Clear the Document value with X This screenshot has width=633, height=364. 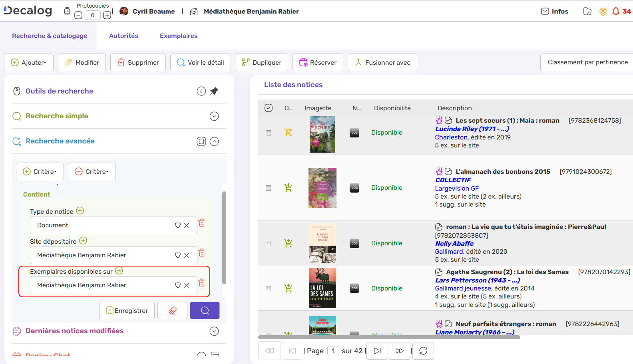click(x=187, y=225)
